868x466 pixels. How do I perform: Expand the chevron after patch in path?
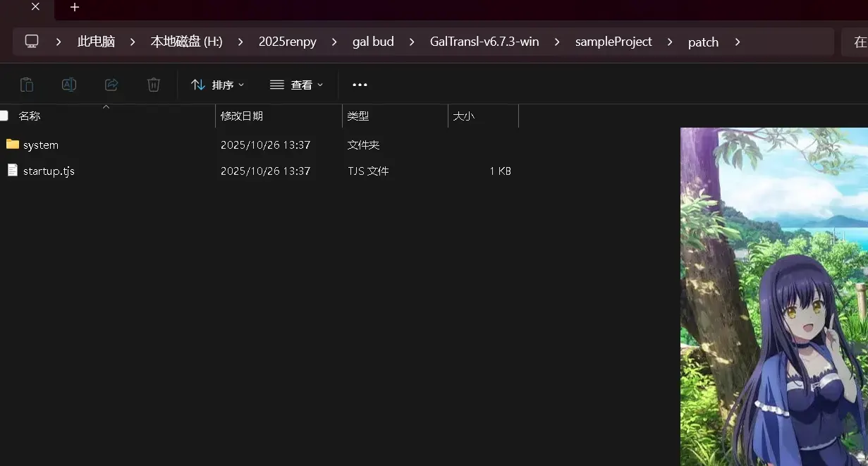738,42
